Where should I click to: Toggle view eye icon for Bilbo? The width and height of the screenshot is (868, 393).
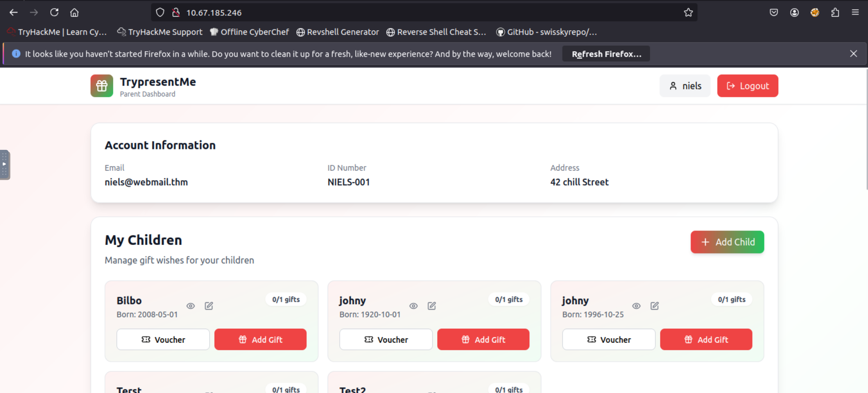click(191, 306)
